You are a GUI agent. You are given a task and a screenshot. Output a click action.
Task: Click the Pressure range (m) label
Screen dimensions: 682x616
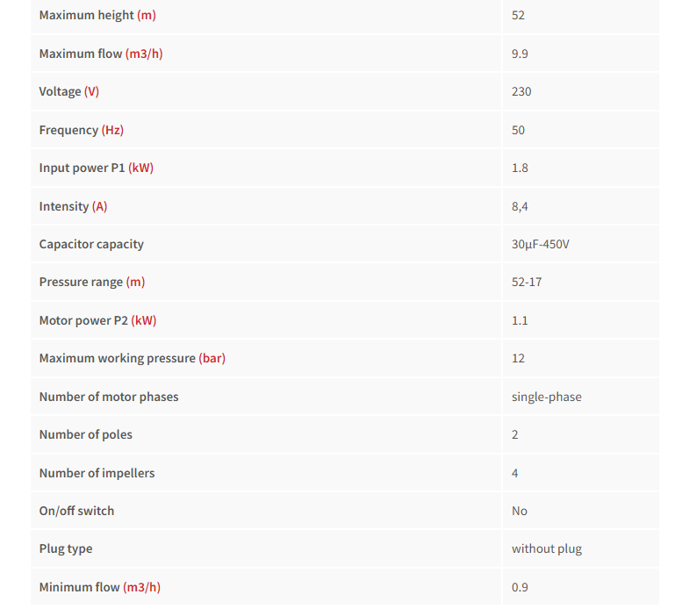[x=92, y=283]
